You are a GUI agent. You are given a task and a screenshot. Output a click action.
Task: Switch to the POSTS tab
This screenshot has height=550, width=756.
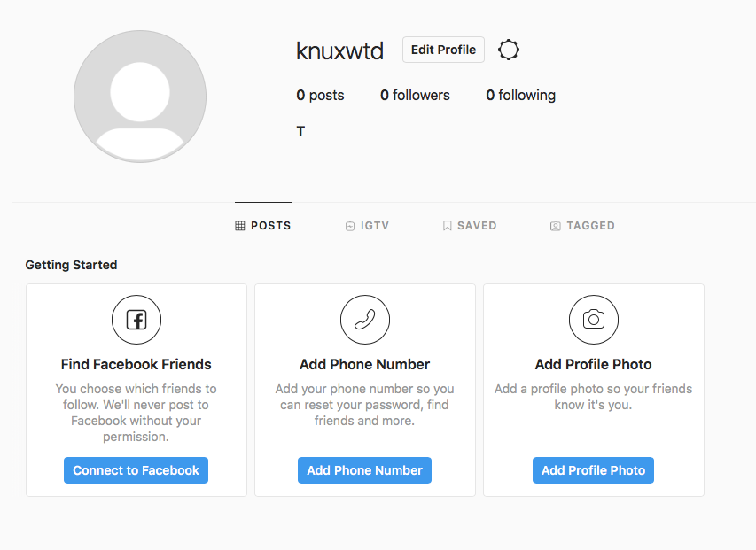(262, 225)
